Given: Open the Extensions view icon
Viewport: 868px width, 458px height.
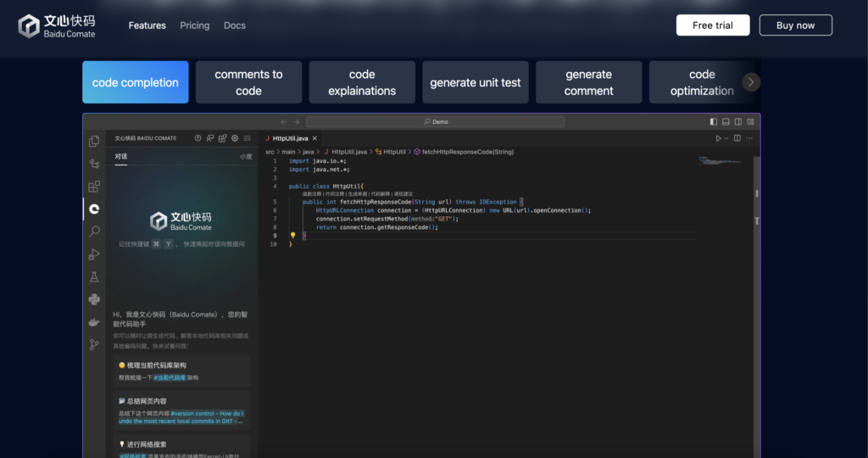Looking at the screenshot, I should (x=94, y=186).
